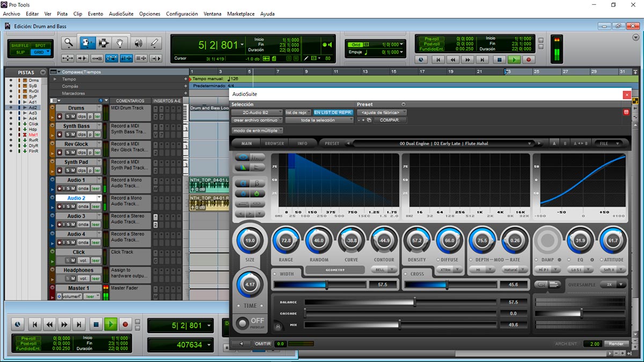This screenshot has height=362, width=644.
Task: Click the SIZE knob showing 19.0
Action: coord(250,241)
